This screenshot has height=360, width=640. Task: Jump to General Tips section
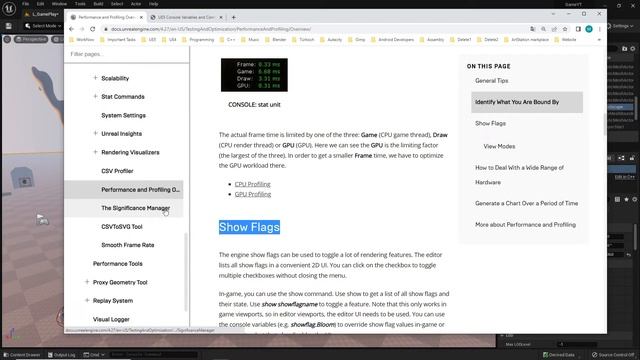491,81
